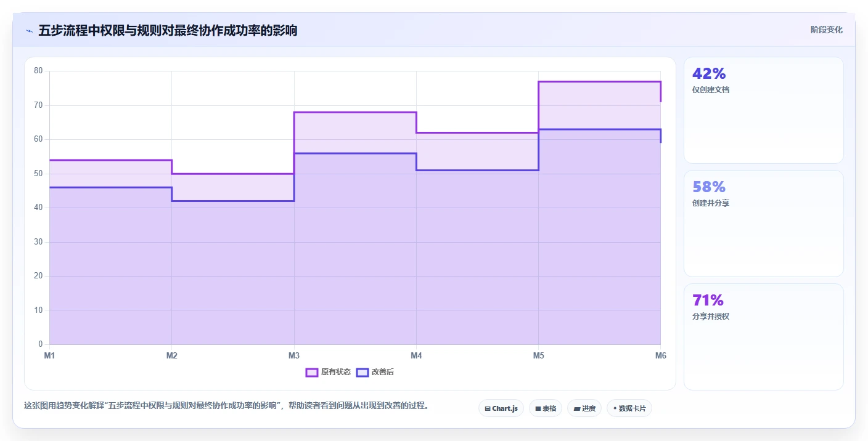Image resolution: width=868 pixels, height=441 pixels.
Task: Click the 分享并授权 caption
Action: (711, 317)
